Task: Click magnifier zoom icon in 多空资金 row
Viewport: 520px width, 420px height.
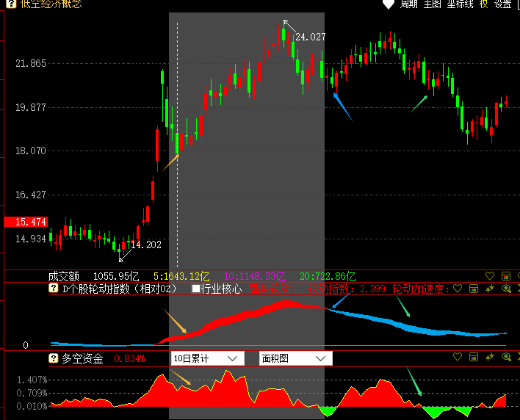Action: pyautogui.click(x=505, y=358)
